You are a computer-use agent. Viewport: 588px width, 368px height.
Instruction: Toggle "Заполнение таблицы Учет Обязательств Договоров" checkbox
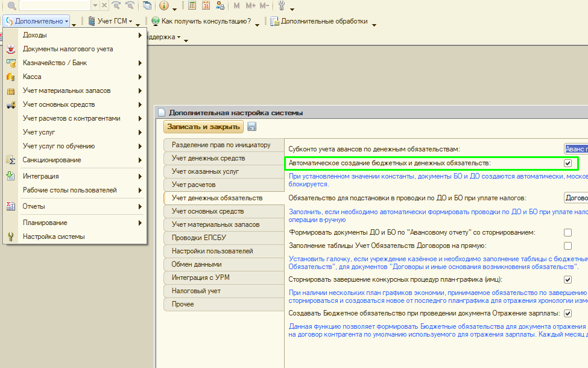point(567,246)
